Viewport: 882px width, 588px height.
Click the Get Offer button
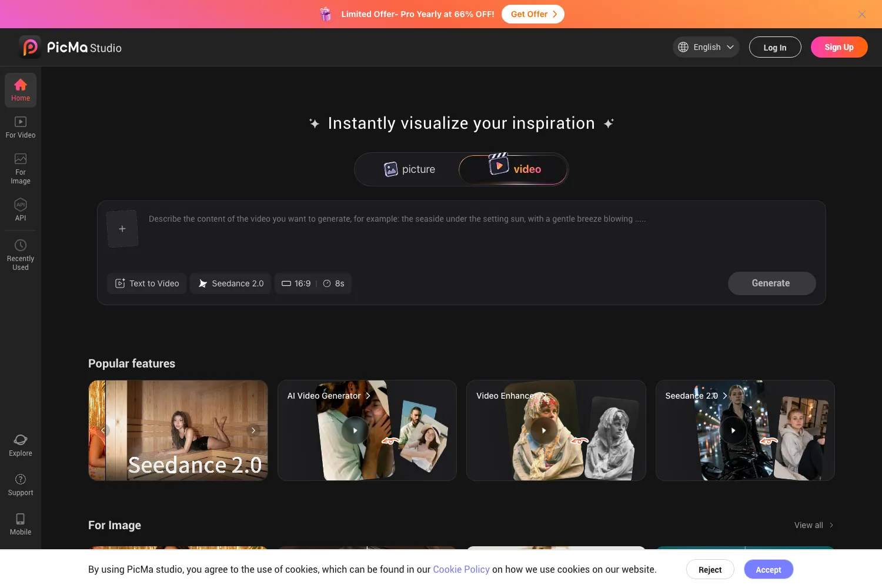click(533, 14)
